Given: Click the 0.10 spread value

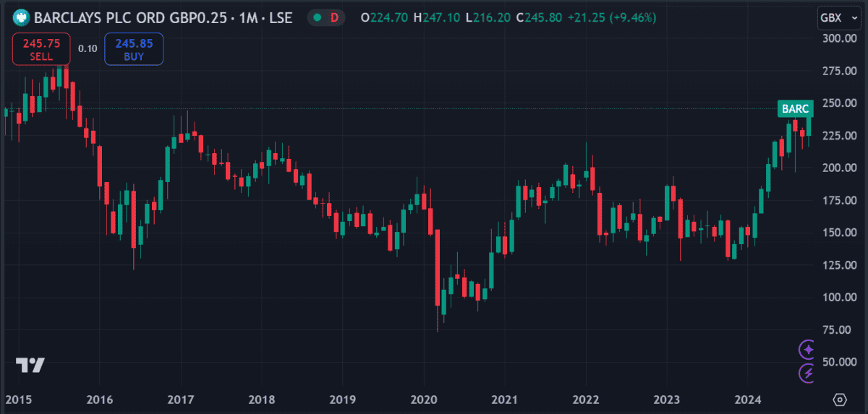Looking at the screenshot, I should (x=88, y=48).
